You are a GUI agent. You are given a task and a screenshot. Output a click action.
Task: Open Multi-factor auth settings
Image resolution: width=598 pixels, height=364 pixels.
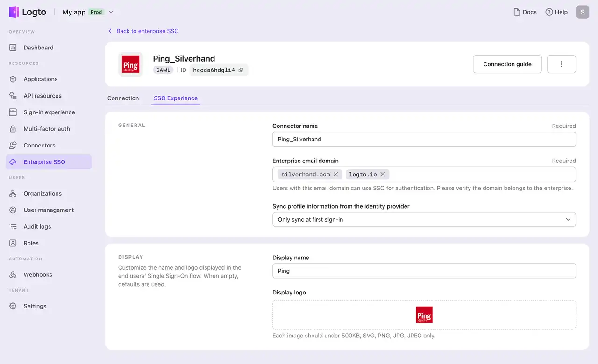47,129
